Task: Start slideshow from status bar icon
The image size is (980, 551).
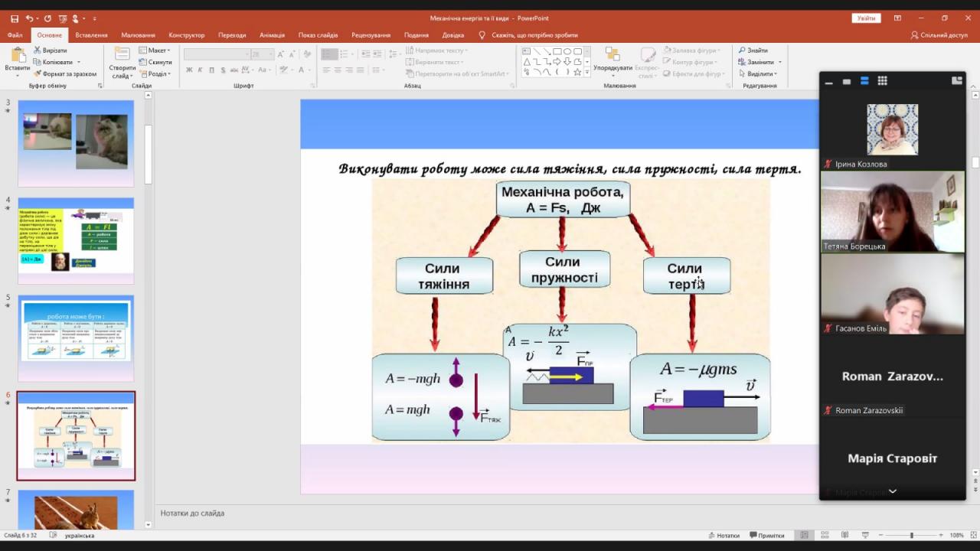Action: tap(864, 536)
